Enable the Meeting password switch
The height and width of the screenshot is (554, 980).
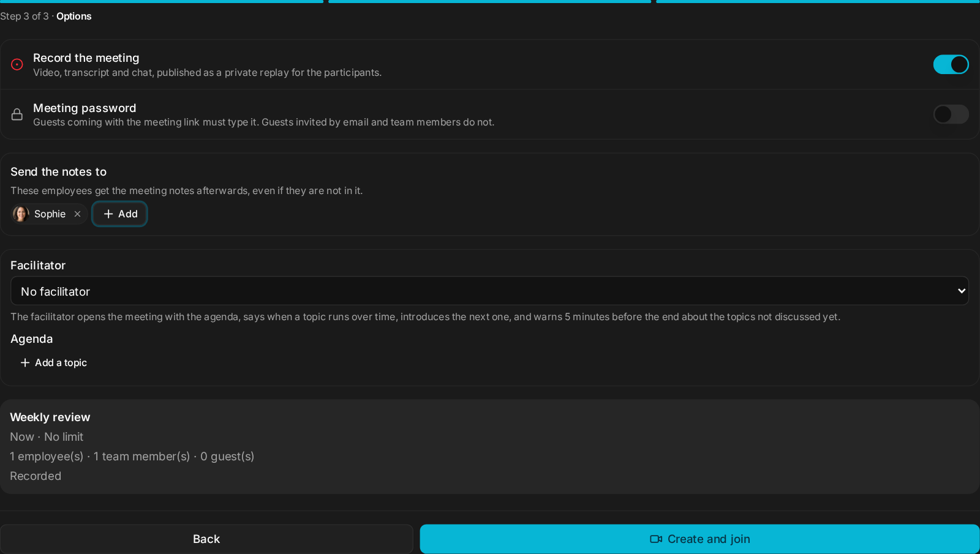(951, 114)
